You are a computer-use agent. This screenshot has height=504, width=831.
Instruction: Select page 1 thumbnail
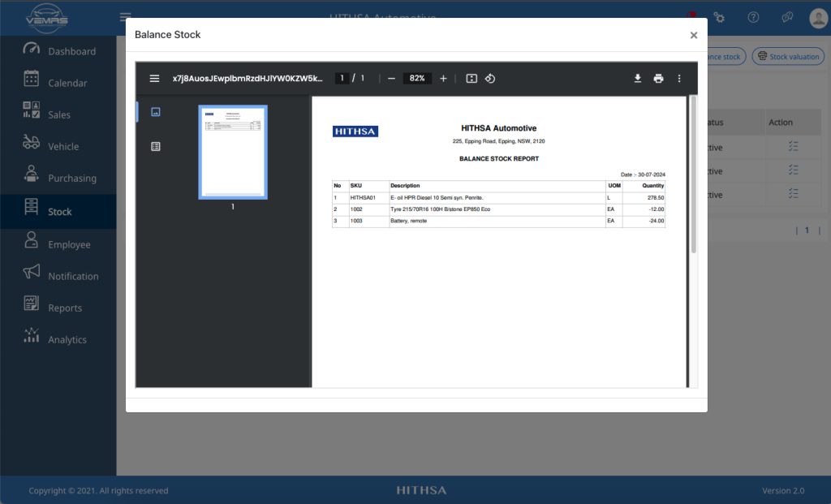(233, 152)
